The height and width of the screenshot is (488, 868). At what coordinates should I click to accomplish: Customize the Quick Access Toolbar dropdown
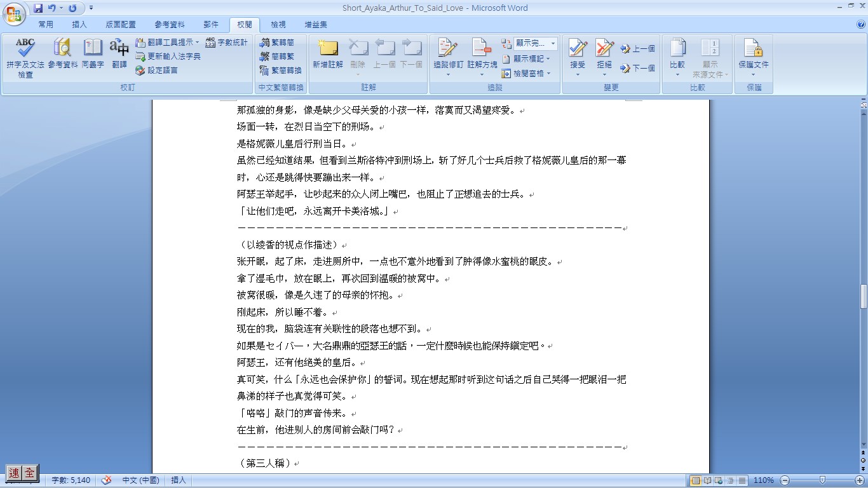point(91,8)
